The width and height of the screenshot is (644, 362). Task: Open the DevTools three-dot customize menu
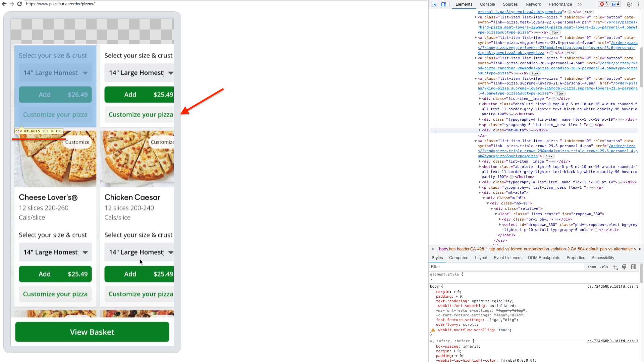(638, 4)
